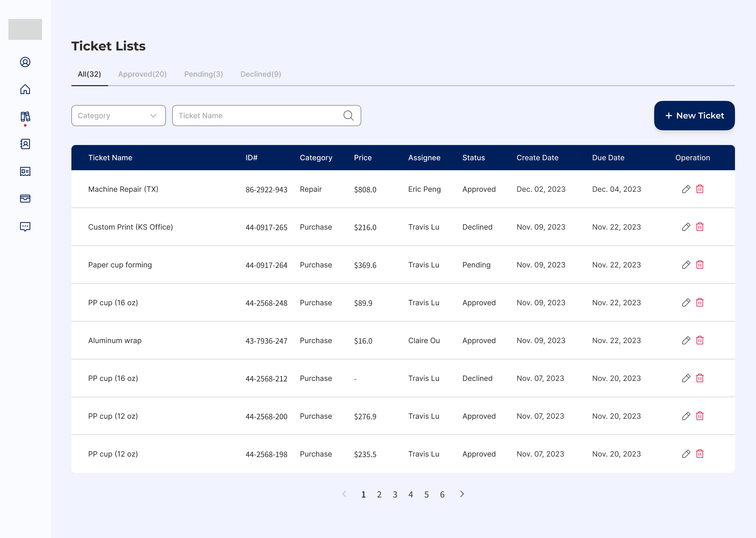Screen dimensions: 756x538
Task: Open the contacts address book sidebar icon
Action: (25, 144)
